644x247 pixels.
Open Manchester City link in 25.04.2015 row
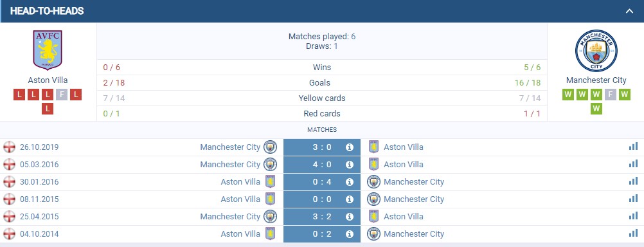(230, 217)
